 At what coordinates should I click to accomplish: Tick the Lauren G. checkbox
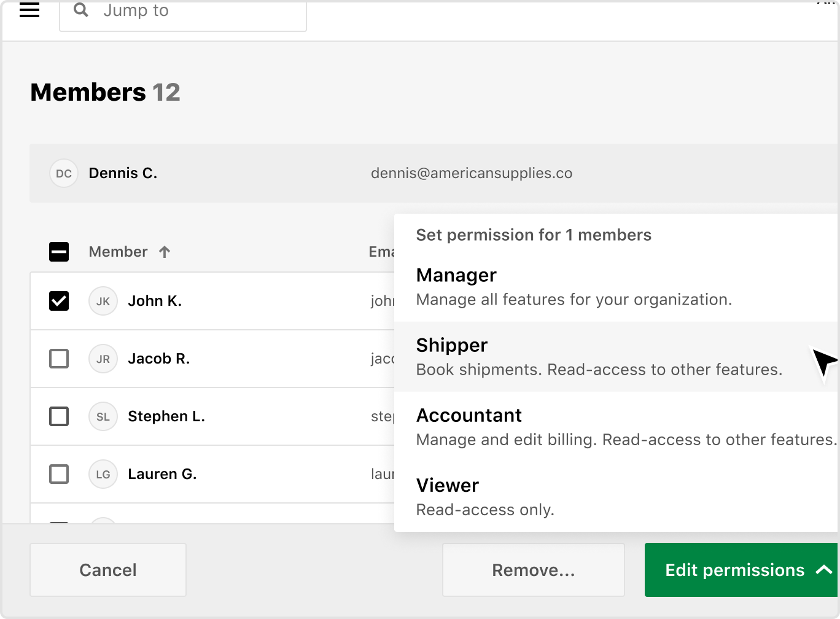coord(59,474)
